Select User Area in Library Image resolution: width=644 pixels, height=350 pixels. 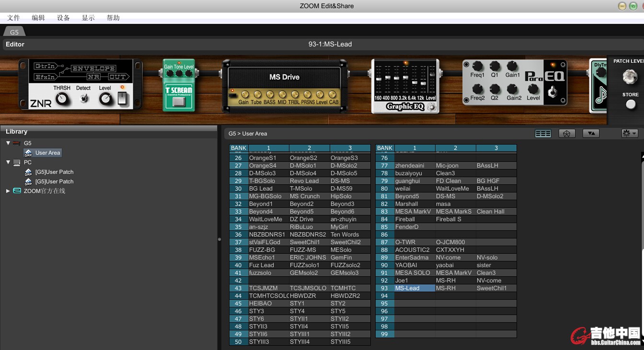(43, 153)
